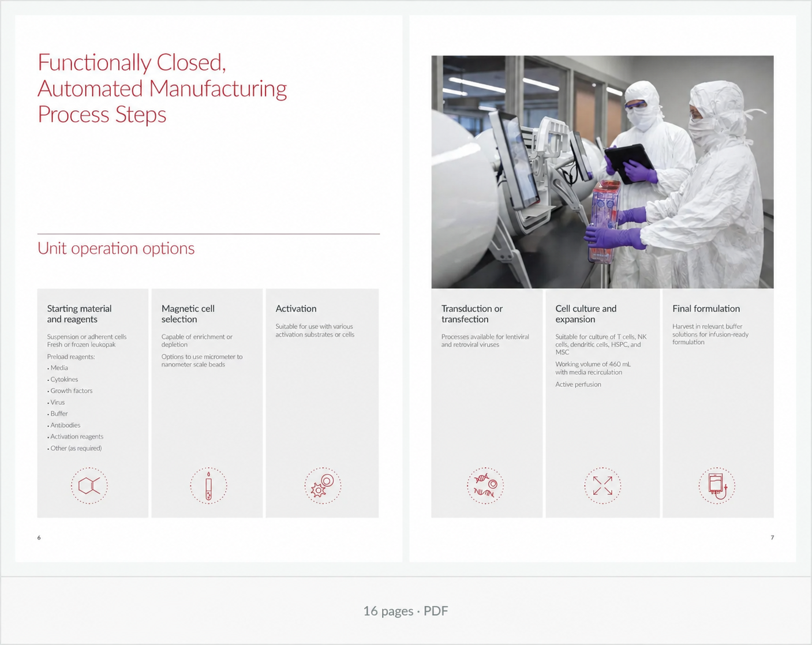This screenshot has width=812, height=645.
Task: Click 'Suspension or adherent cells' text
Action: point(87,337)
